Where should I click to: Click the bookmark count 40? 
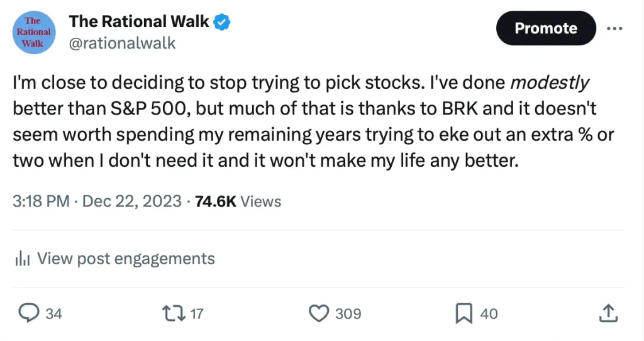pos(489,313)
